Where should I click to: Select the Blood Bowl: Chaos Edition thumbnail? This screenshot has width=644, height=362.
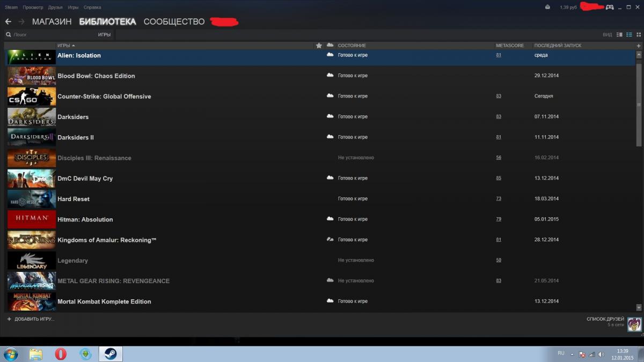(32, 76)
